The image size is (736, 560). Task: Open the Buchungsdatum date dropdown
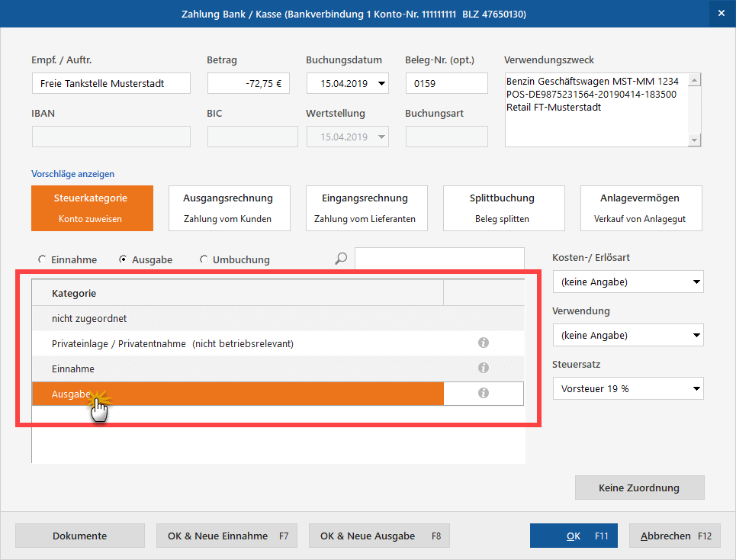click(x=381, y=84)
